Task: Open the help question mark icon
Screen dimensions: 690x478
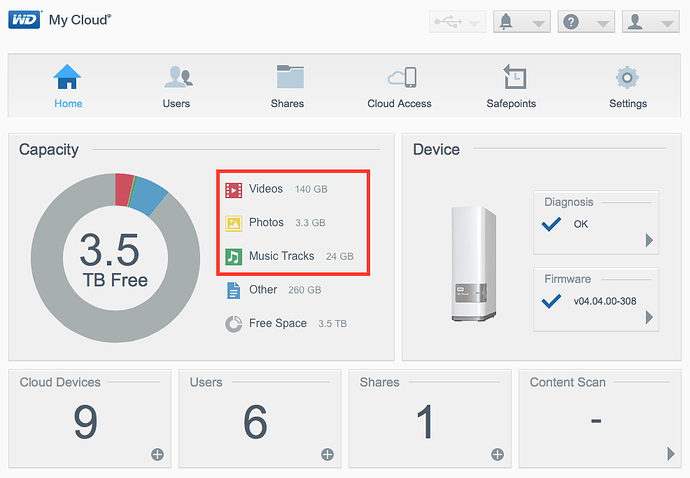Action: [x=571, y=22]
